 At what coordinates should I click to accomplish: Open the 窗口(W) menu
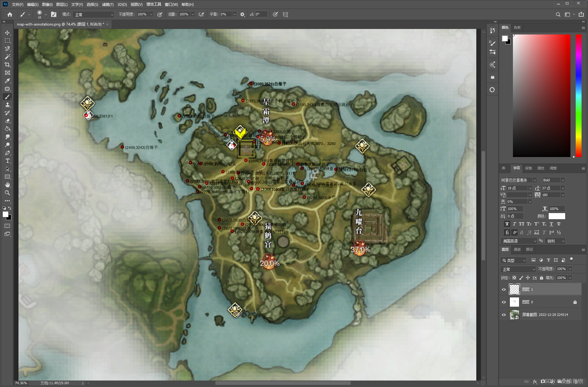point(171,4)
